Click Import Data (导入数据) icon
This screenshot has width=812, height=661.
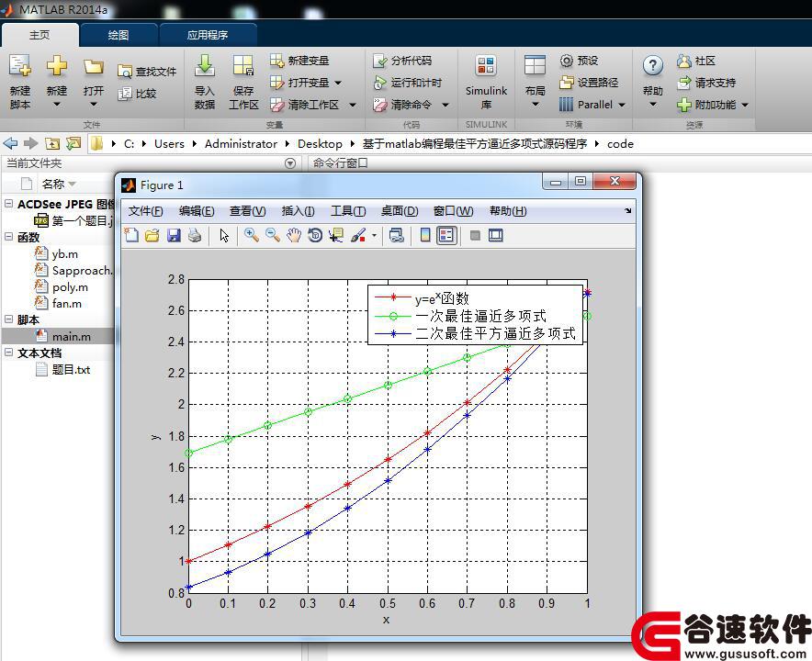[x=205, y=66]
